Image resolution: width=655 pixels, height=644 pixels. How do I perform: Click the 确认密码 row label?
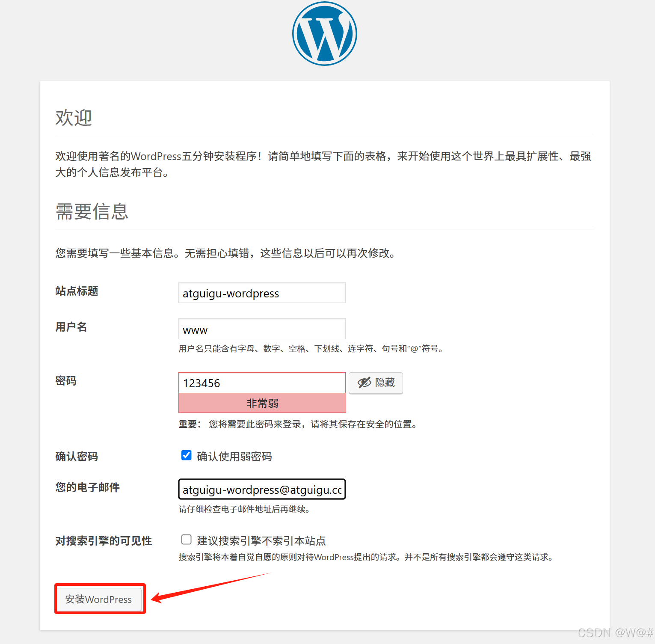(77, 457)
